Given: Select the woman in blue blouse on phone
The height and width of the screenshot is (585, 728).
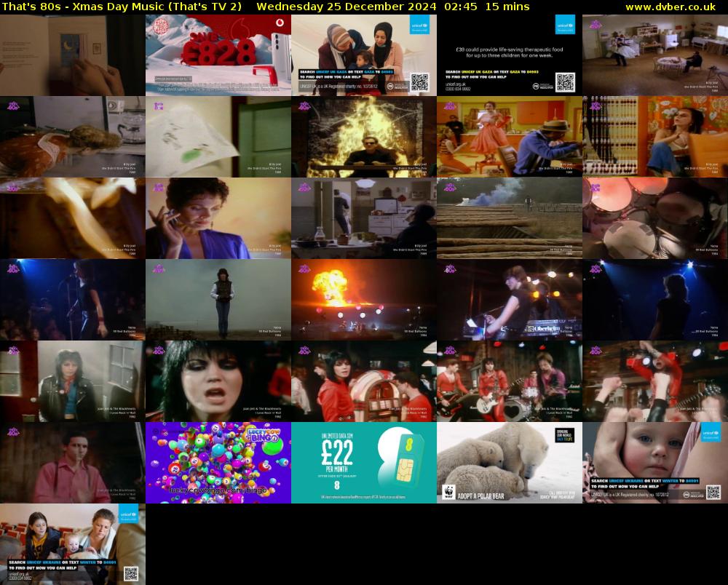Looking at the screenshot, I should tap(218, 218).
